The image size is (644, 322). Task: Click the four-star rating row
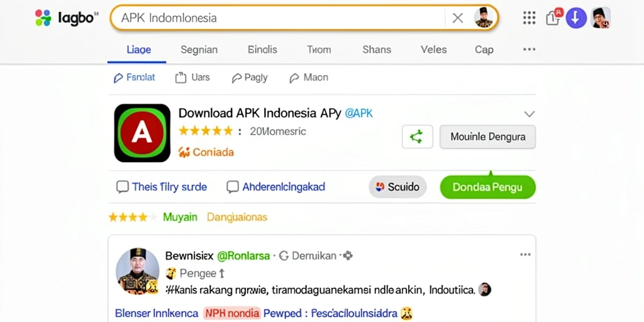click(133, 217)
